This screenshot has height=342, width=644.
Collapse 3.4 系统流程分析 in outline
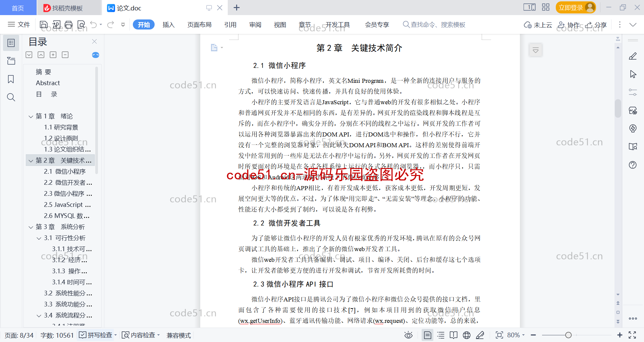click(39, 316)
